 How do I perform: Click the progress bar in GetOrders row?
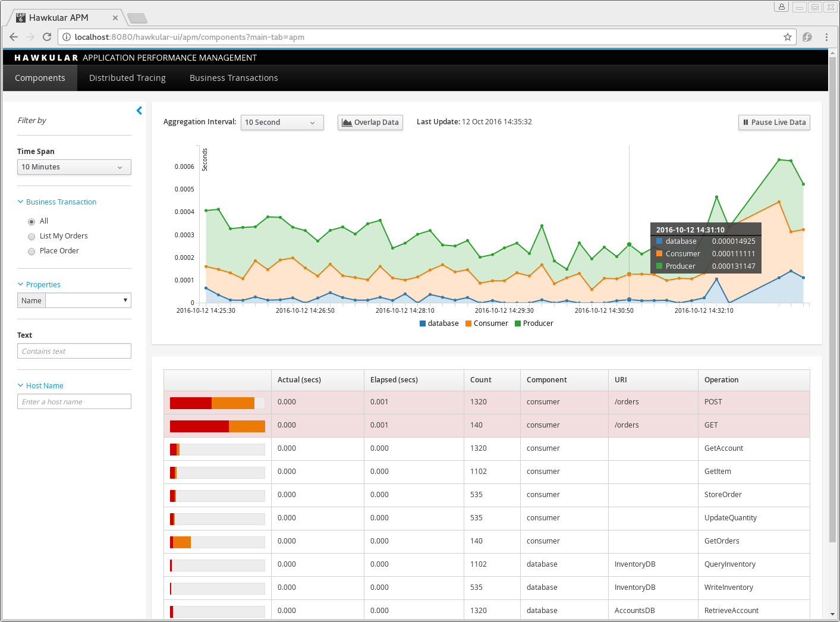(x=218, y=542)
